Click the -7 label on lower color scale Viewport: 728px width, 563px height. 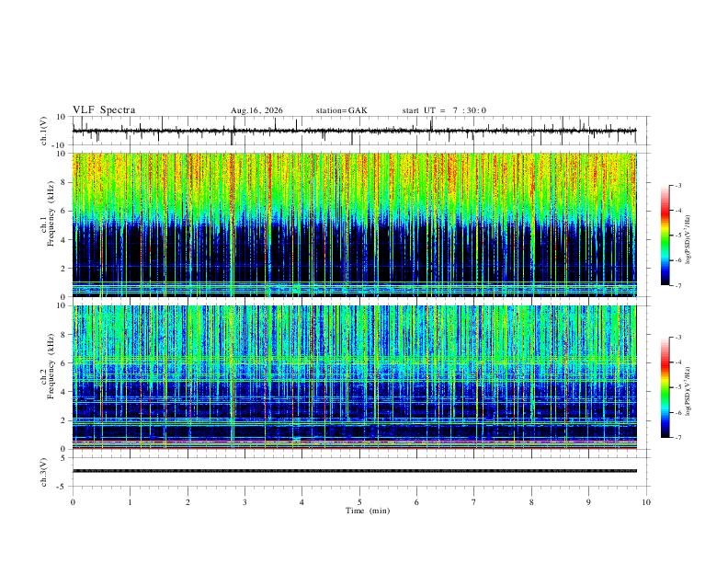[677, 438]
